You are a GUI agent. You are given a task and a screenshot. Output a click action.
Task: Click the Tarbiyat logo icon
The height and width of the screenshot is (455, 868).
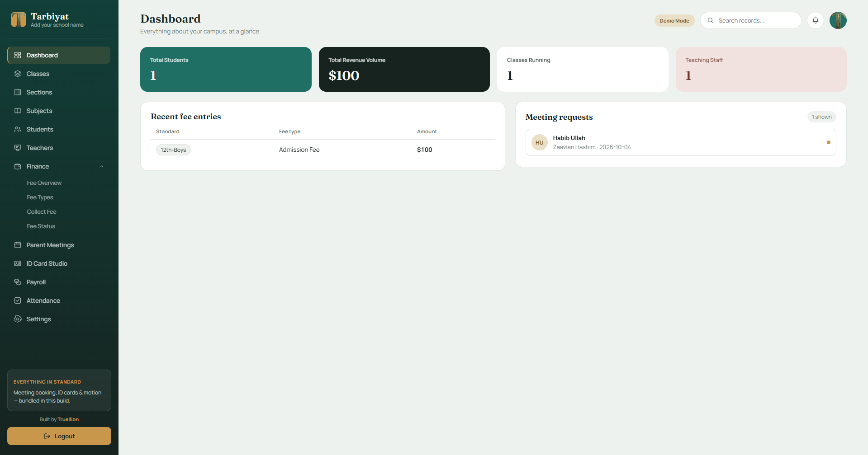click(x=19, y=20)
